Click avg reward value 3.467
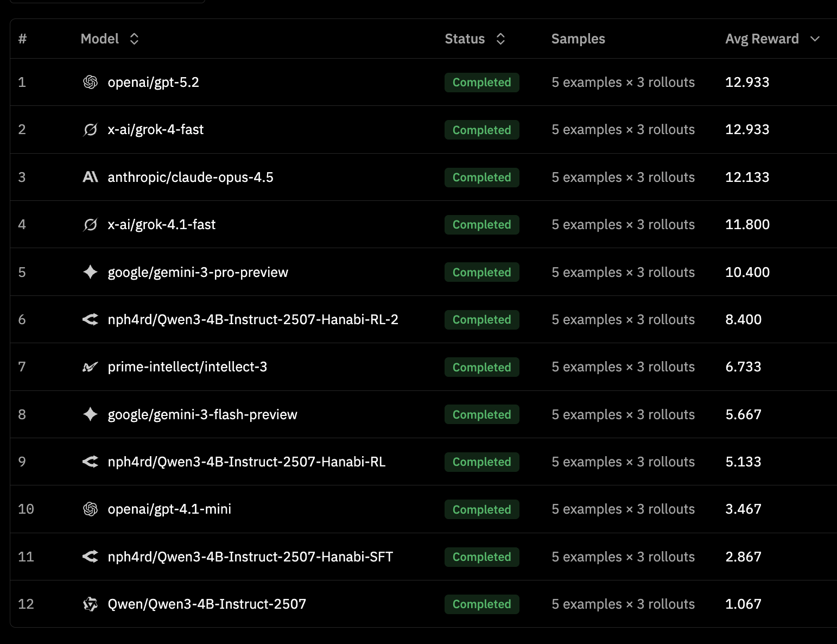837x644 pixels. [744, 509]
